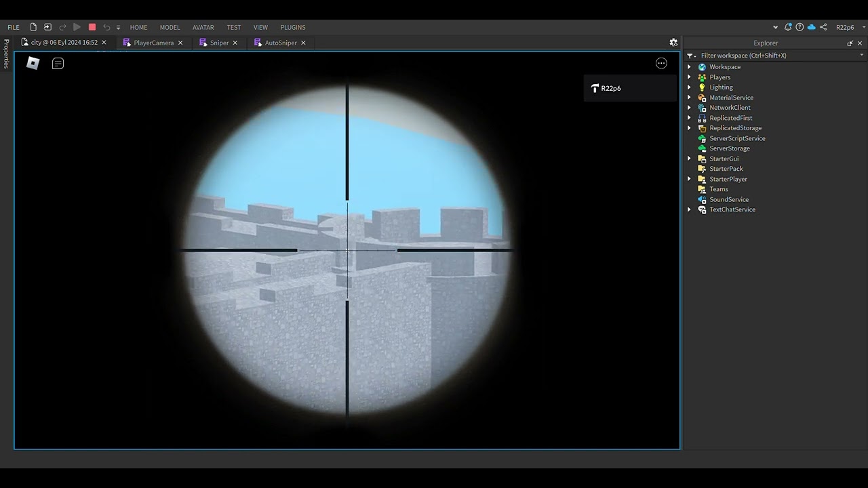This screenshot has width=868, height=488.
Task: Open the help question mark icon
Action: 800,27
